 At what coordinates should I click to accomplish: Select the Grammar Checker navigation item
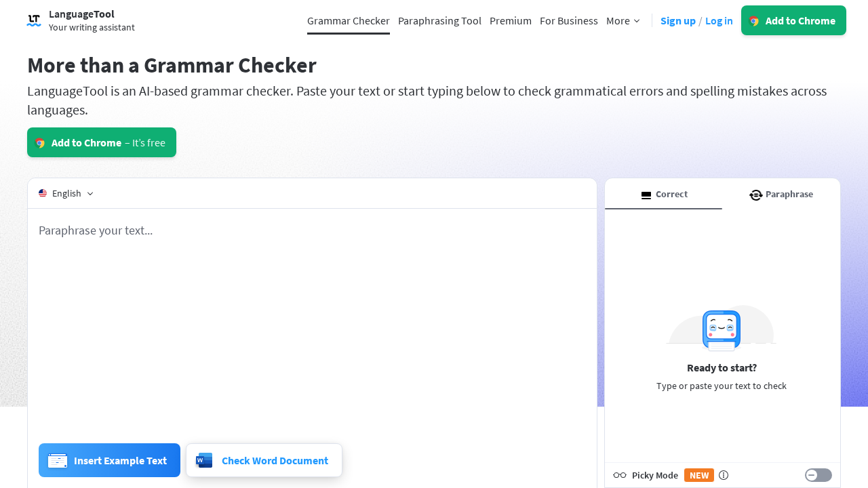pyautogui.click(x=348, y=20)
